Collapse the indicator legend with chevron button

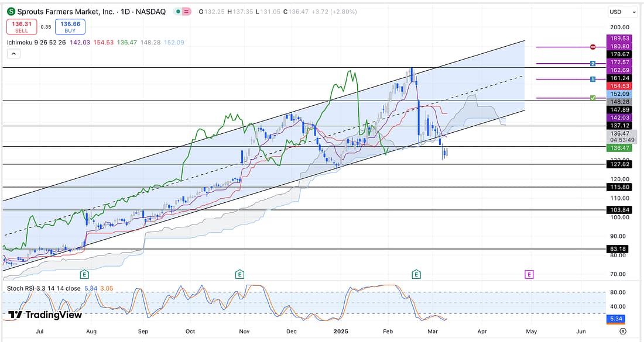(x=13, y=53)
